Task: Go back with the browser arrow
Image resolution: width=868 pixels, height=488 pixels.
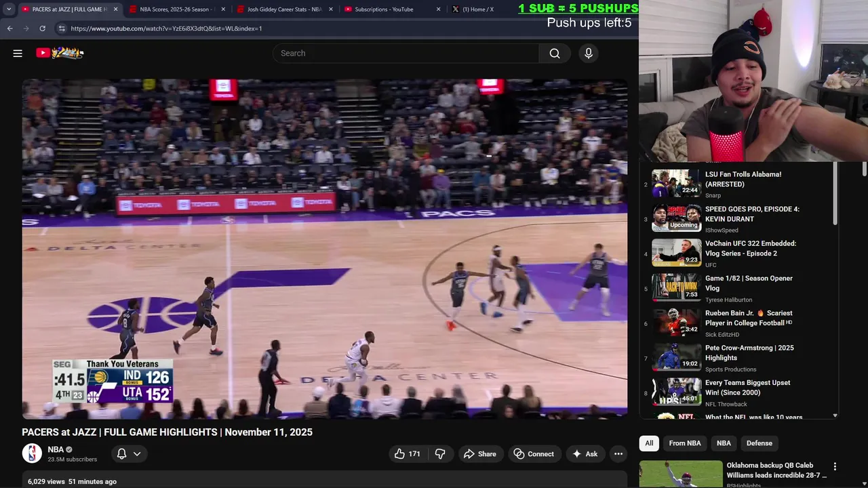Action: click(9, 28)
